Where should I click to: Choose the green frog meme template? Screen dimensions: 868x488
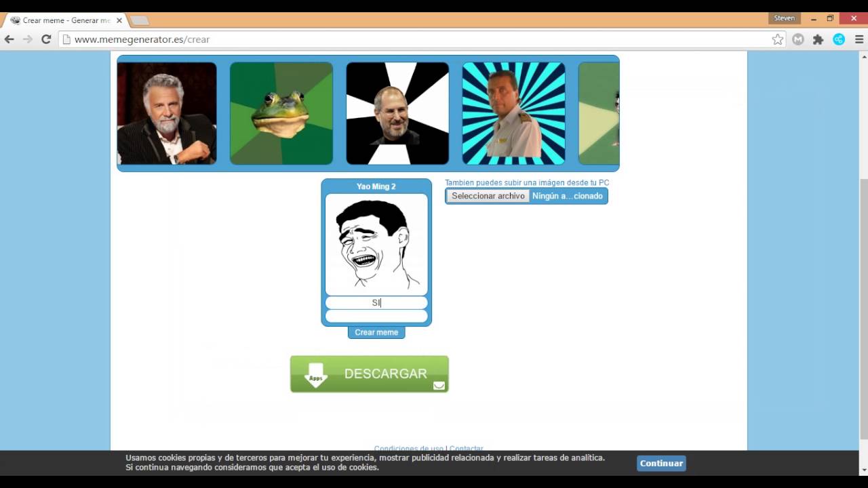point(281,113)
